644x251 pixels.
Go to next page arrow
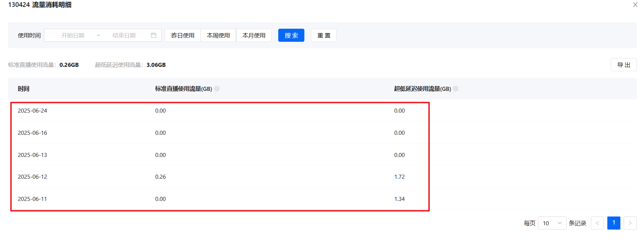pos(630,223)
